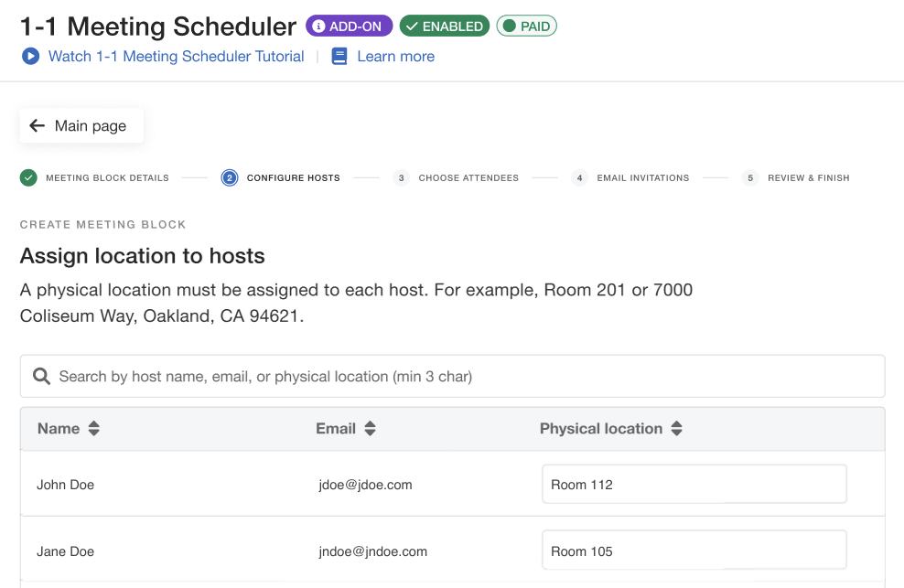Screen dimensions: 904x588
Task: Sort table by Name column arrows
Action: [93, 429]
